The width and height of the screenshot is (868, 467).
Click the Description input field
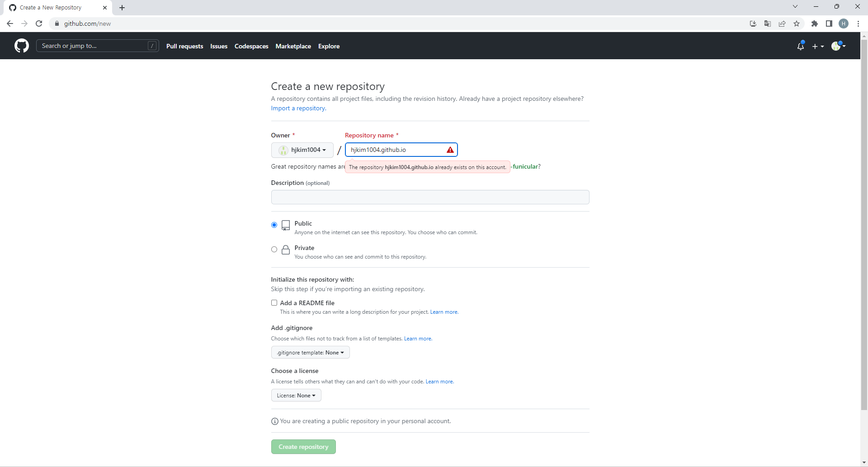tap(430, 197)
